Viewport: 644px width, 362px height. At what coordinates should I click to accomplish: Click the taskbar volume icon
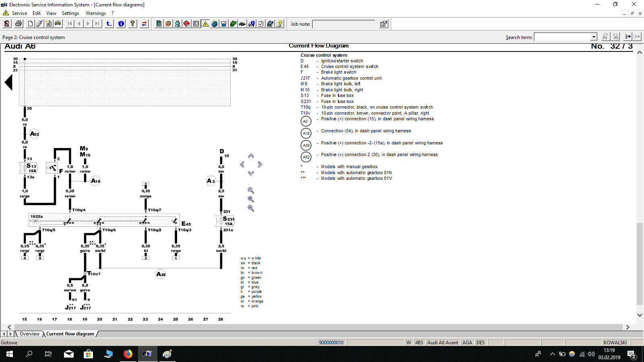(591, 354)
